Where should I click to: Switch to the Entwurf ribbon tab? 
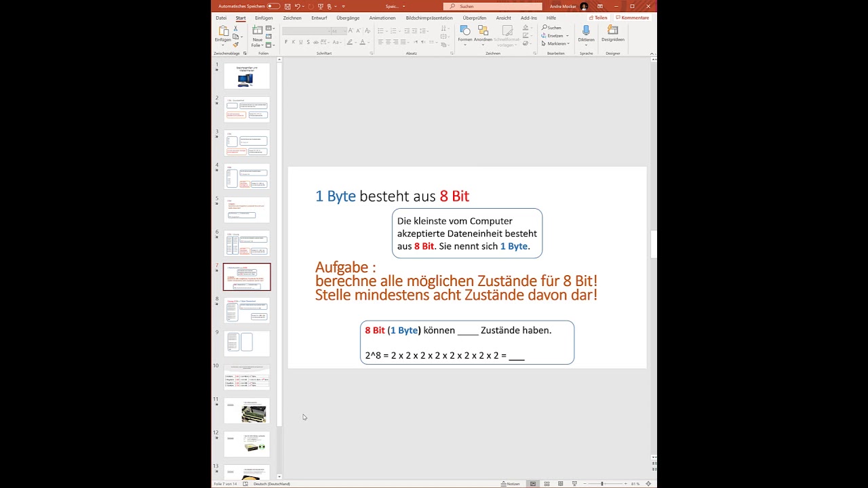point(319,18)
